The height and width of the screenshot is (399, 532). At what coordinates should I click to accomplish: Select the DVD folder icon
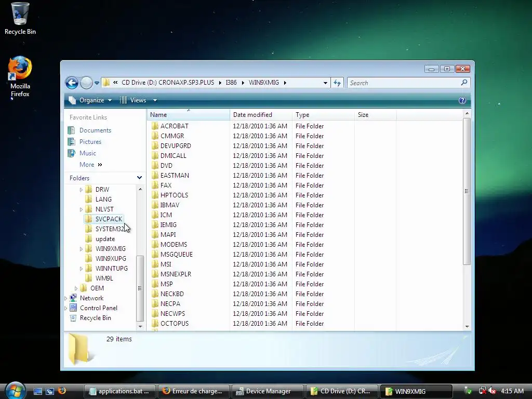coord(155,165)
